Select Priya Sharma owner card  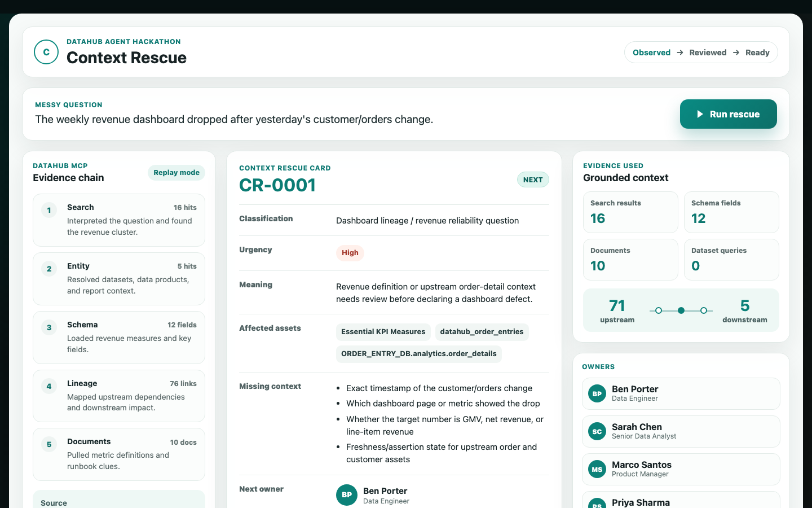(x=681, y=500)
